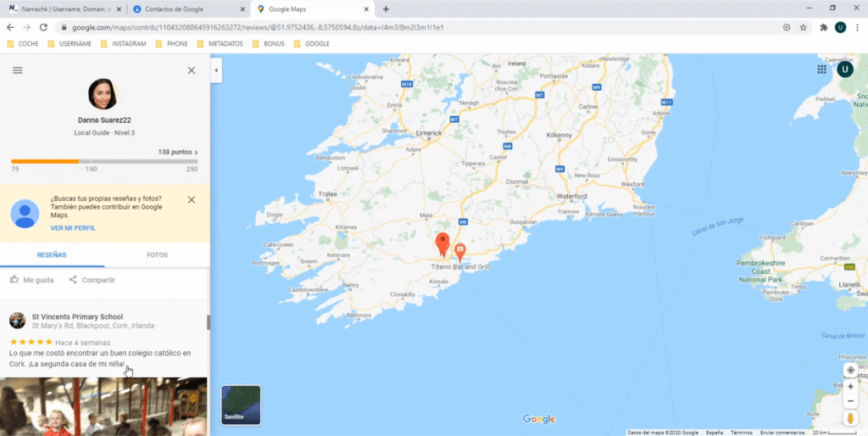Open the USERNAME bookmarks folder
Screen dimensions: 868x436
click(x=70, y=44)
